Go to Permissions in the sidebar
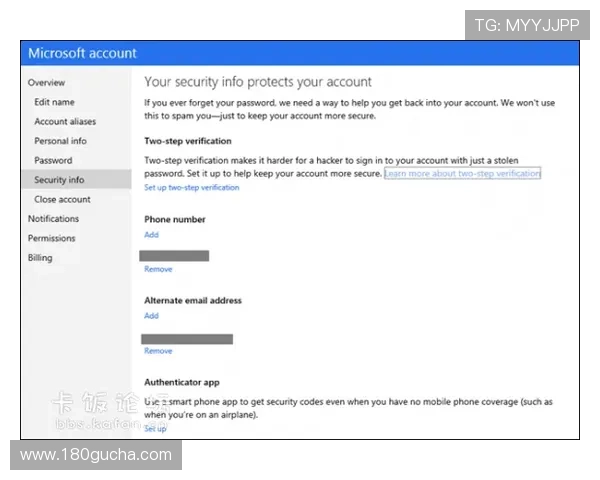Viewport: 600px width, 480px height. click(x=51, y=238)
